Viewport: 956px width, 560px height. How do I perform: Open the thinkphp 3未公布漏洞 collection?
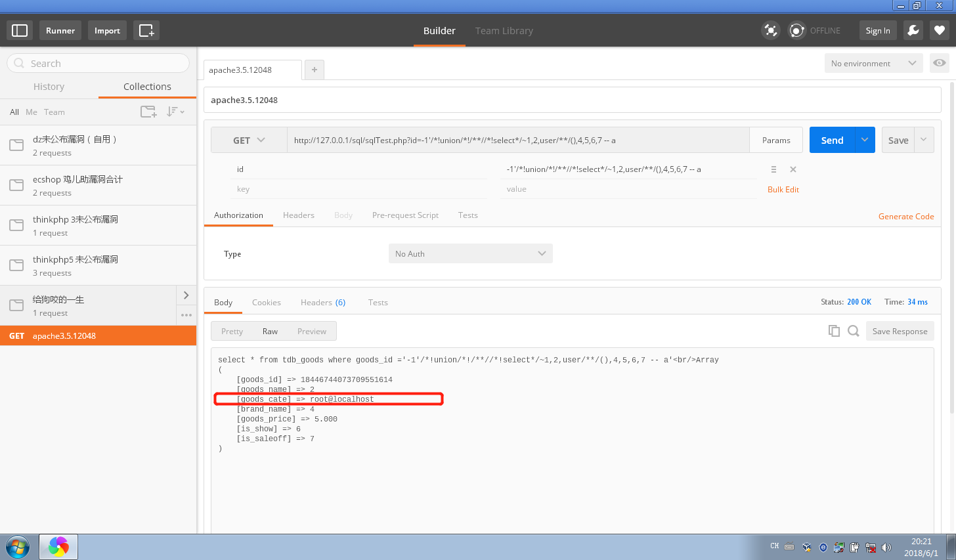pos(98,225)
